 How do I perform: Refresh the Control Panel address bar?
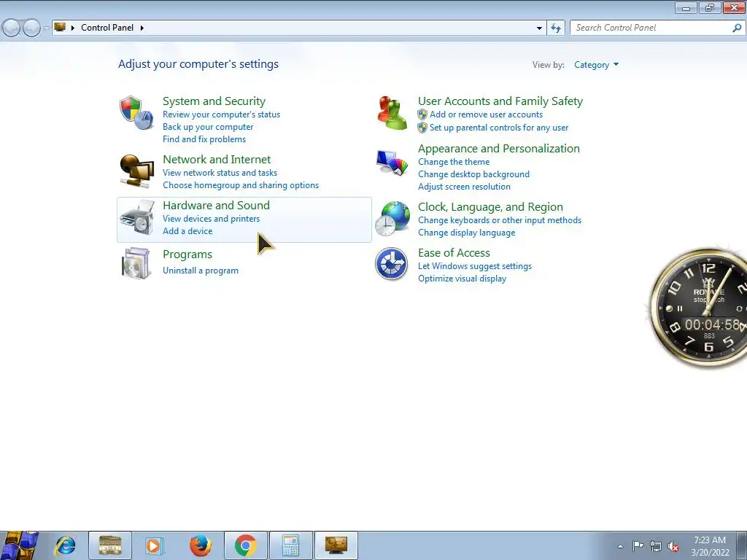555,28
